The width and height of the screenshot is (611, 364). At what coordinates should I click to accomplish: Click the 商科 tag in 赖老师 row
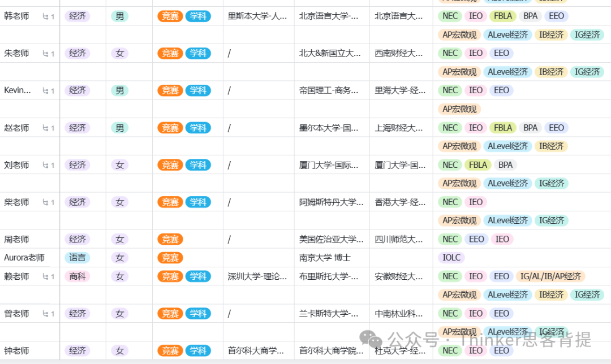pos(78,276)
